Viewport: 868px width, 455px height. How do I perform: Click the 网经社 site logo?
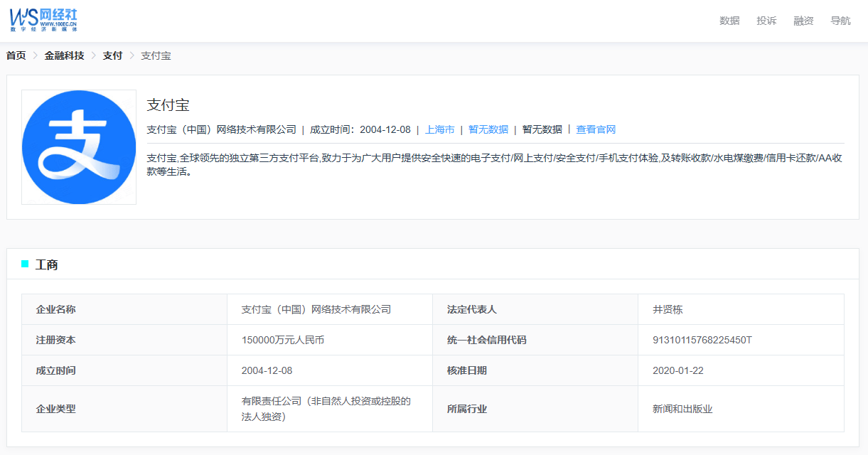[x=43, y=20]
